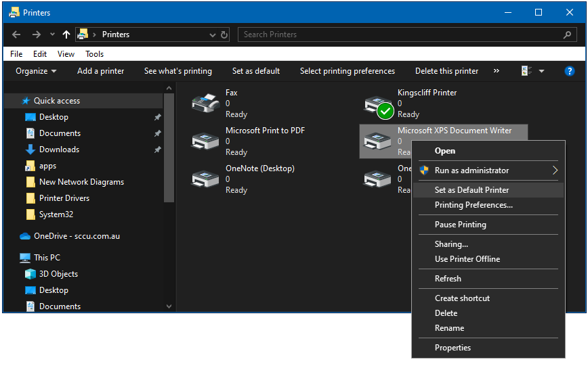Image resolution: width=588 pixels, height=366 pixels.
Task: Choose Pause Printing in context menu
Action: tap(488, 225)
